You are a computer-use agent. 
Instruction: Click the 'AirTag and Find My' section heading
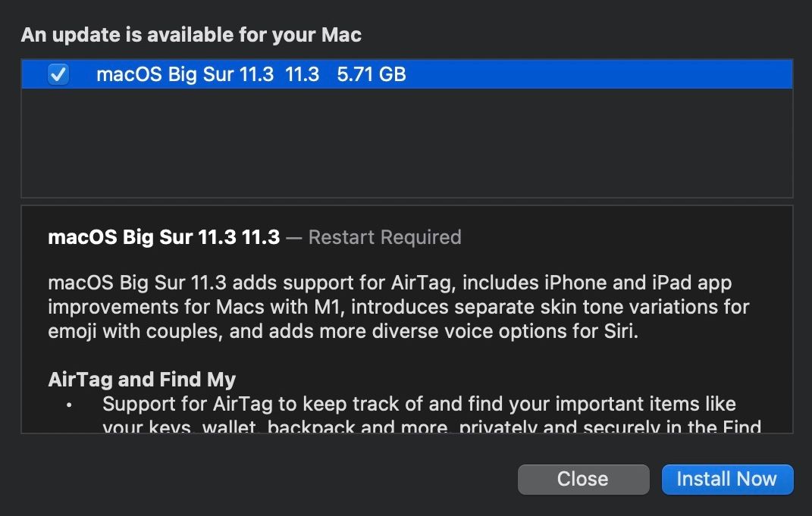tap(143, 379)
